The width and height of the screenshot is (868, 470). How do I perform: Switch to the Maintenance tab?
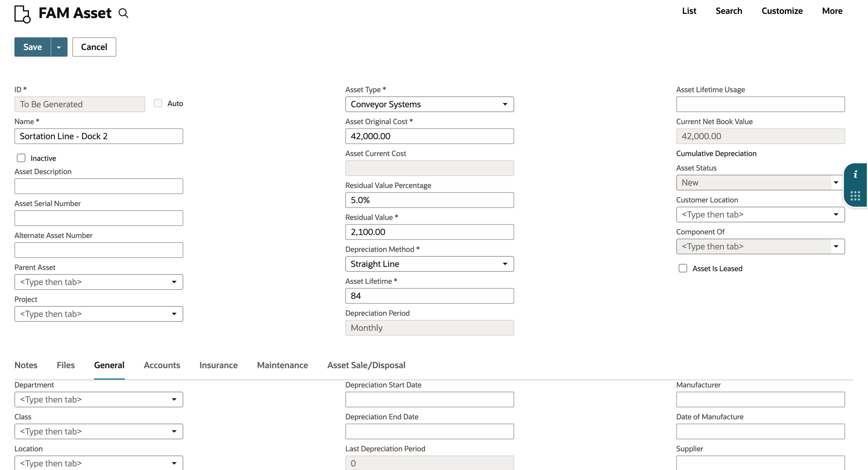(x=282, y=365)
